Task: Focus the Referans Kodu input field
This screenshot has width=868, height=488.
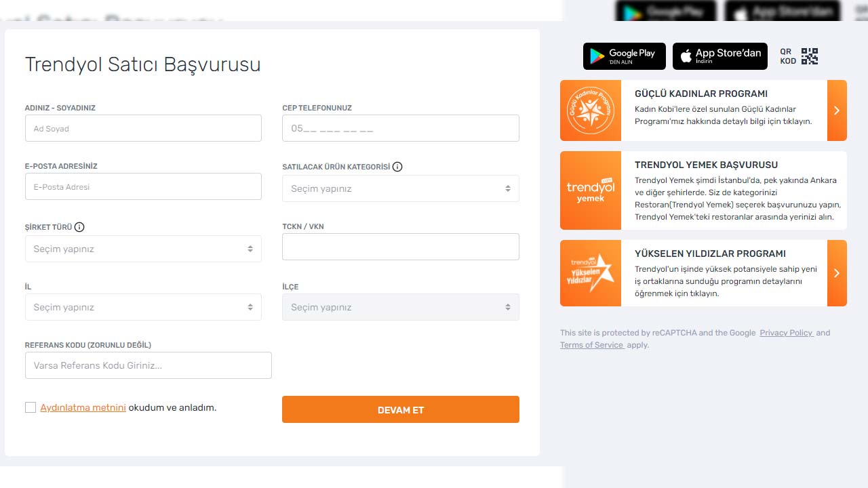Action: click(149, 365)
